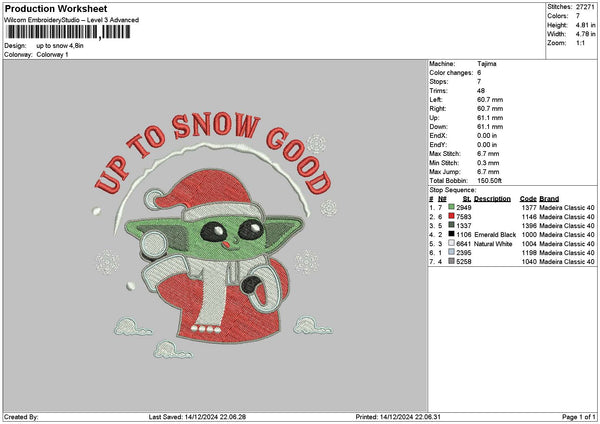Image resolution: width=600 pixels, height=424 pixels.
Task: Click the Height value 4.81 in
Action: [x=585, y=25]
